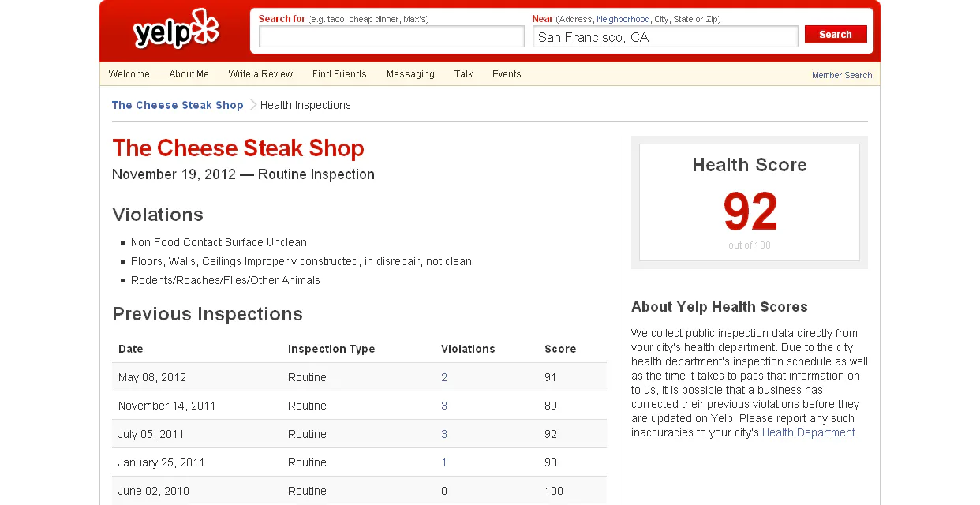This screenshot has width=980, height=505.
Task: Click the Neighborhood link in Near label
Action: coord(623,19)
